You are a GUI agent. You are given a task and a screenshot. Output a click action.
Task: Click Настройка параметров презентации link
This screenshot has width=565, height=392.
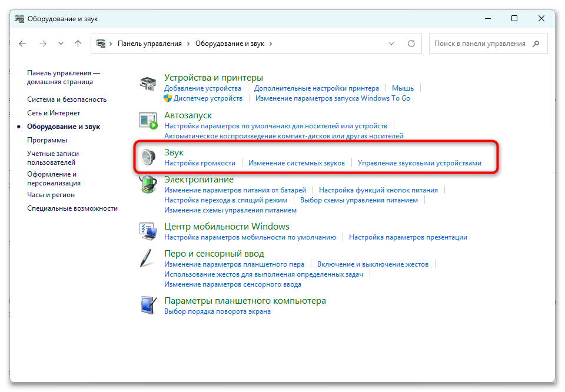[x=408, y=237]
